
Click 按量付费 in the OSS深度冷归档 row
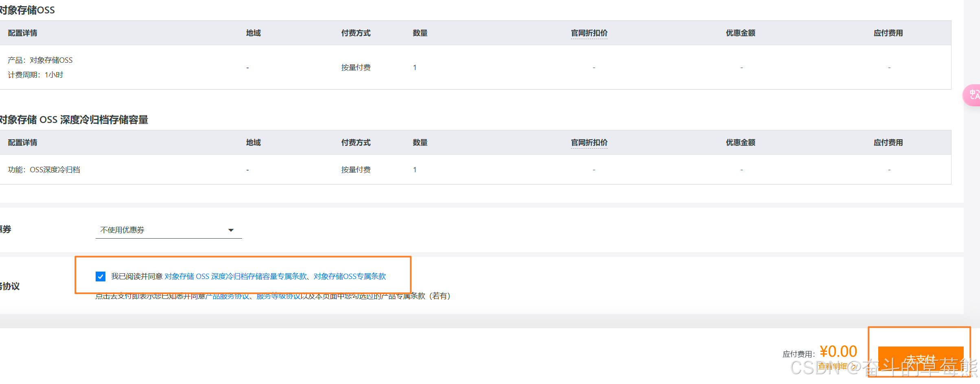(x=356, y=170)
